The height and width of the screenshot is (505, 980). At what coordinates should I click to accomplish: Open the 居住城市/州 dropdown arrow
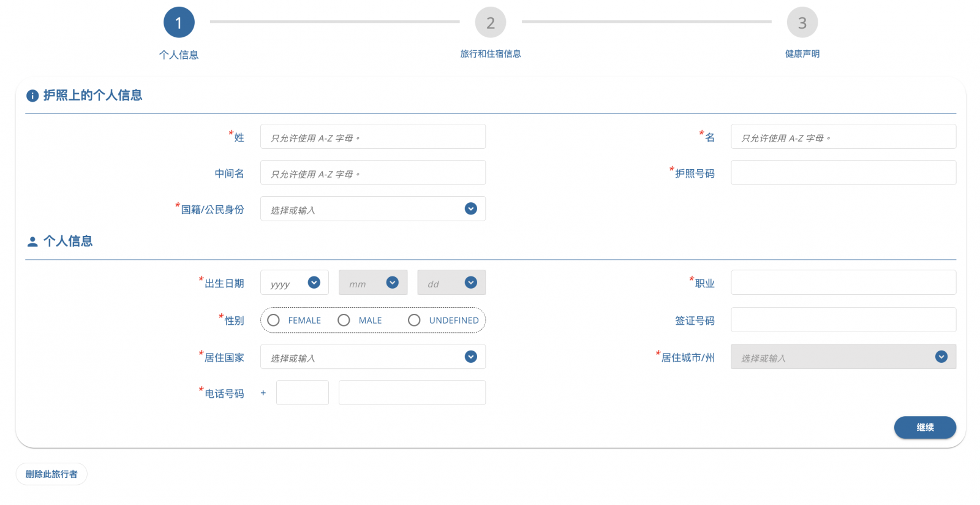tap(941, 357)
